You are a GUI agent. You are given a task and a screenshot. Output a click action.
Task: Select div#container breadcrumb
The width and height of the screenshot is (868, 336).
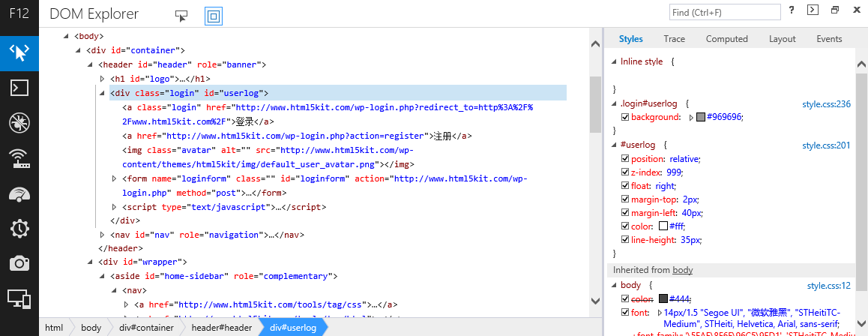[x=146, y=328]
